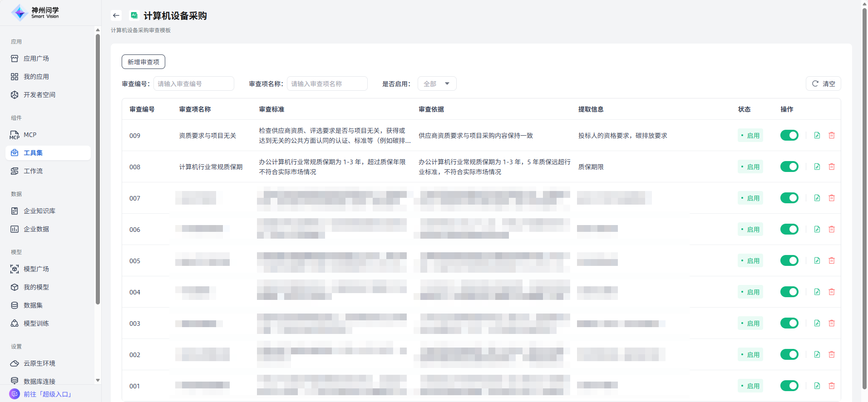Click the trash icon for row 004
The width and height of the screenshot is (868, 402).
pos(831,292)
